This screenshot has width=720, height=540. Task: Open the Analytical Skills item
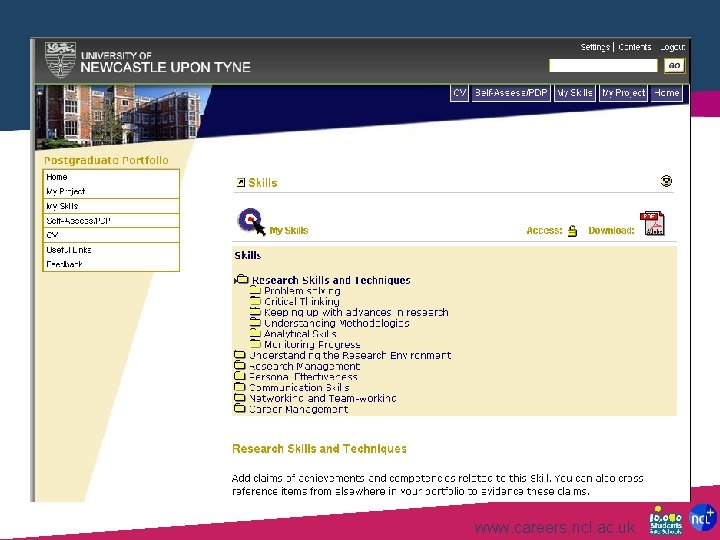[300, 333]
